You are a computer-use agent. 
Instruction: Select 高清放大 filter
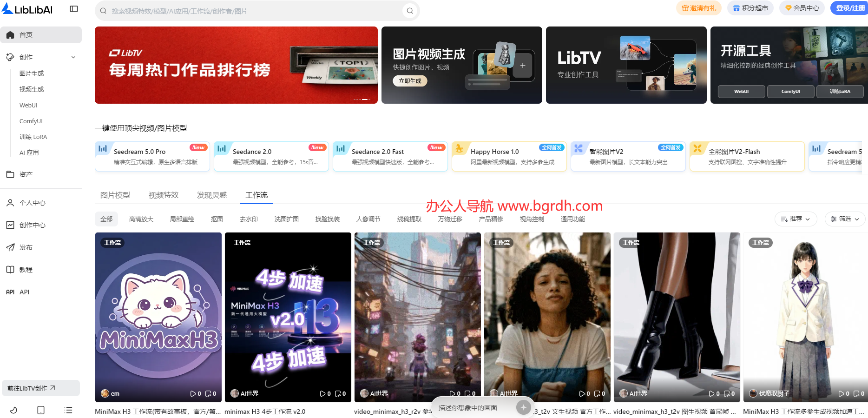click(x=141, y=219)
